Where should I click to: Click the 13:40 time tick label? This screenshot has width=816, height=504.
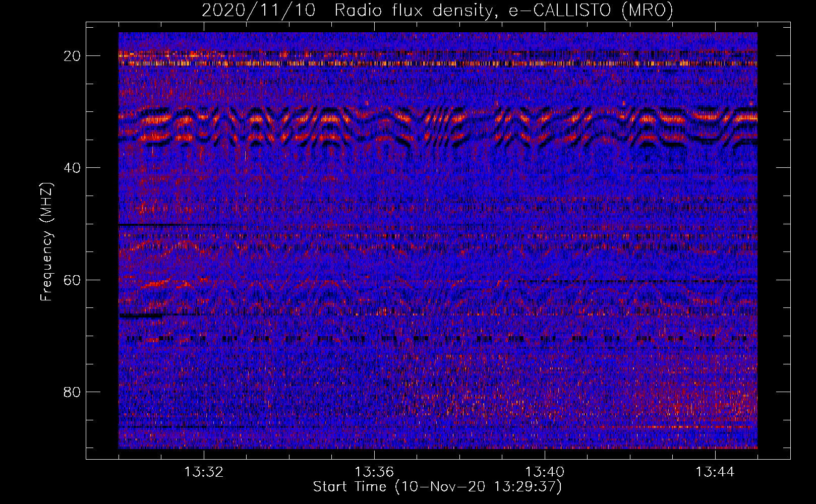tap(545, 472)
